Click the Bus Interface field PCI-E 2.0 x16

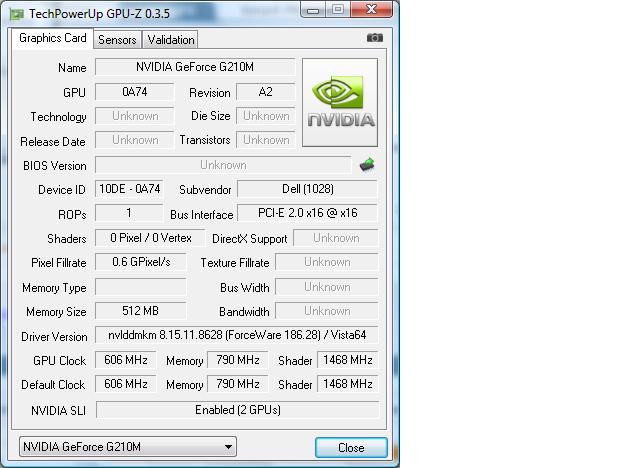[x=307, y=213]
